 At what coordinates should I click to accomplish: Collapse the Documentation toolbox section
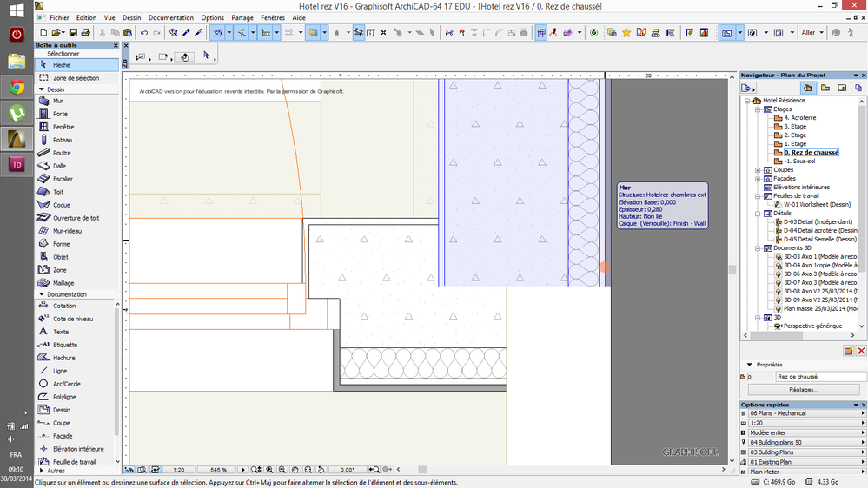point(41,294)
